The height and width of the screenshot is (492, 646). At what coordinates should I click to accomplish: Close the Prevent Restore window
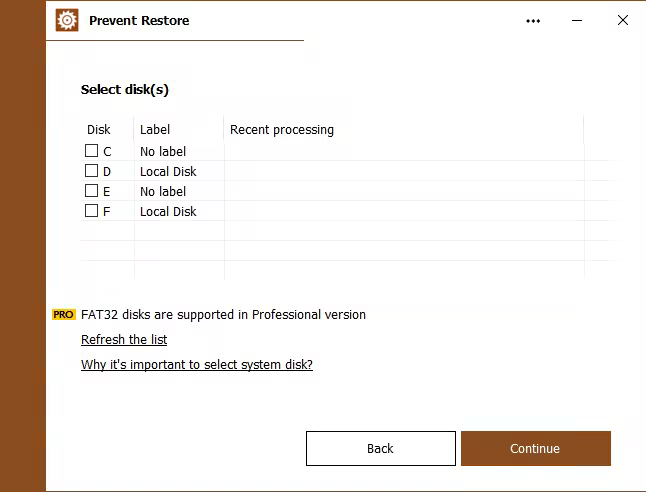point(623,20)
